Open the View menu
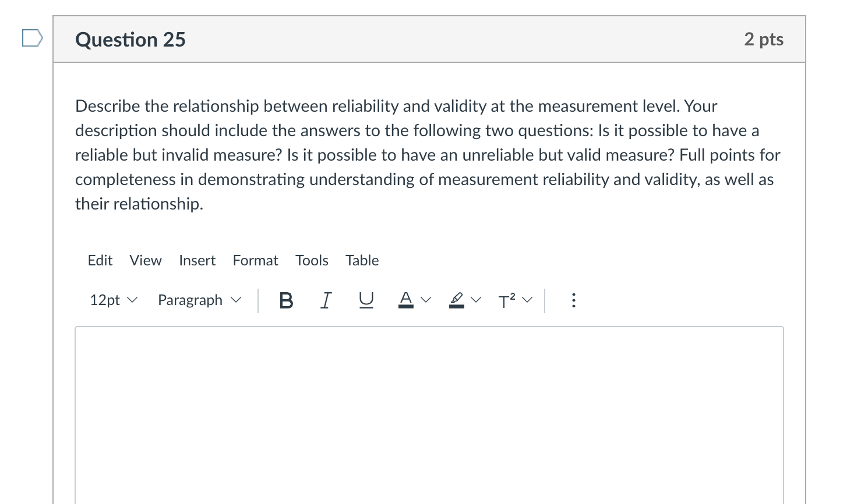The height and width of the screenshot is (504, 868). (x=146, y=260)
